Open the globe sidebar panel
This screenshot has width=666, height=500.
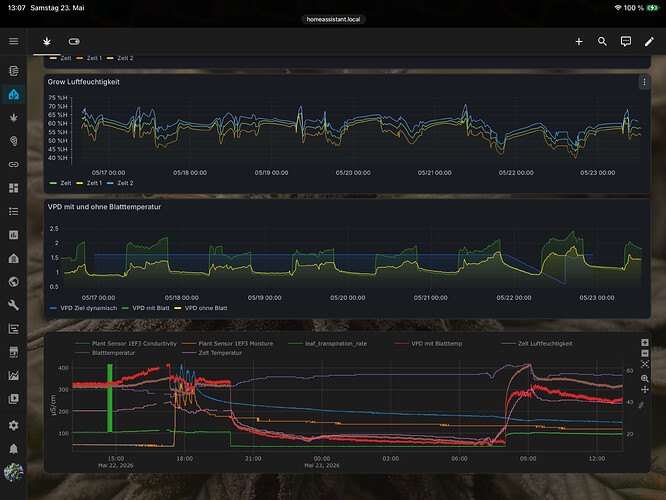click(14, 282)
